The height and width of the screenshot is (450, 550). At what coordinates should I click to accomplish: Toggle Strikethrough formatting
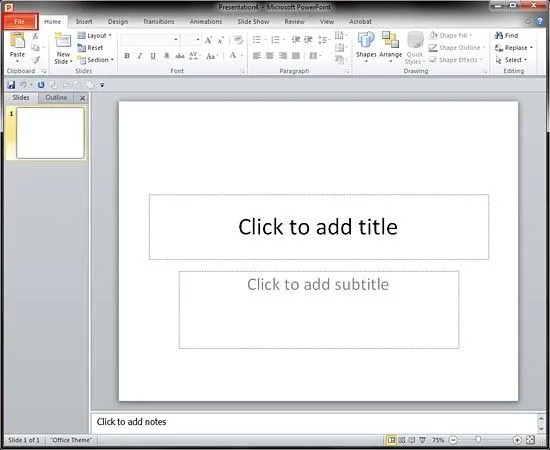point(180,56)
